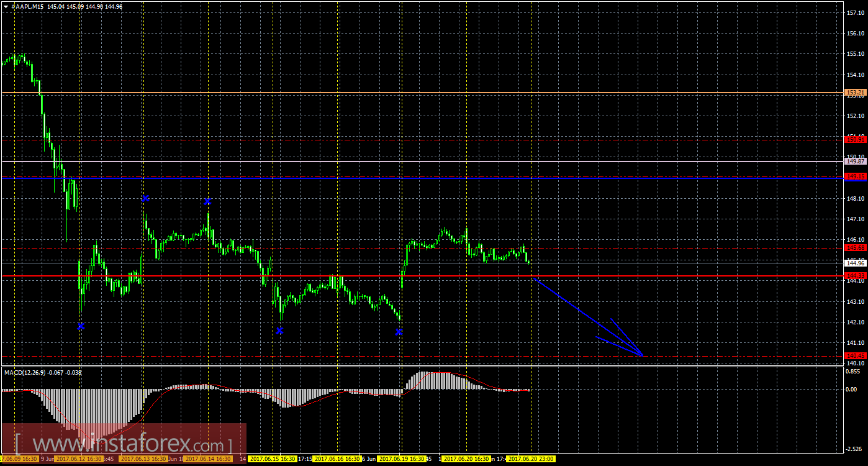Screen dimensions: 868x466
Task: Click the 155.10 price scale value
Action: click(856, 54)
